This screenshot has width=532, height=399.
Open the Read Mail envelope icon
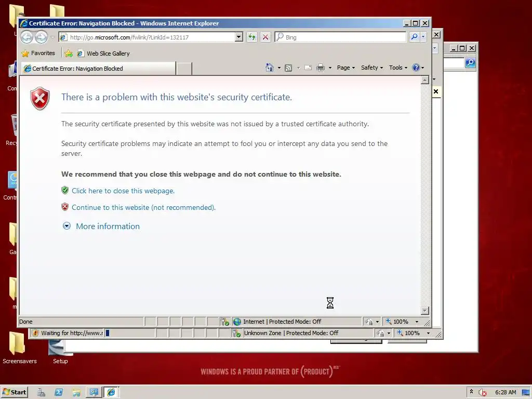(308, 68)
